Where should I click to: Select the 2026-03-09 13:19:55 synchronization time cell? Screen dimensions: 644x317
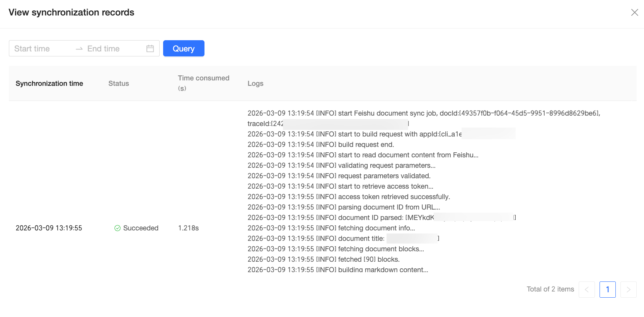point(49,228)
